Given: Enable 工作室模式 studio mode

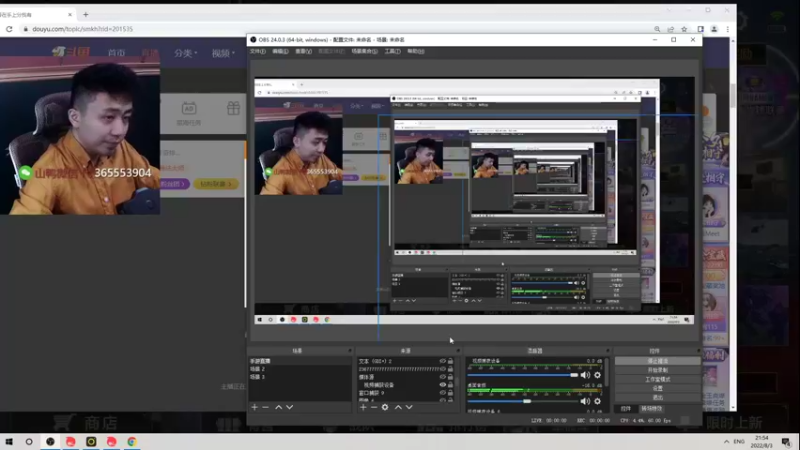Looking at the screenshot, I should (657, 380).
